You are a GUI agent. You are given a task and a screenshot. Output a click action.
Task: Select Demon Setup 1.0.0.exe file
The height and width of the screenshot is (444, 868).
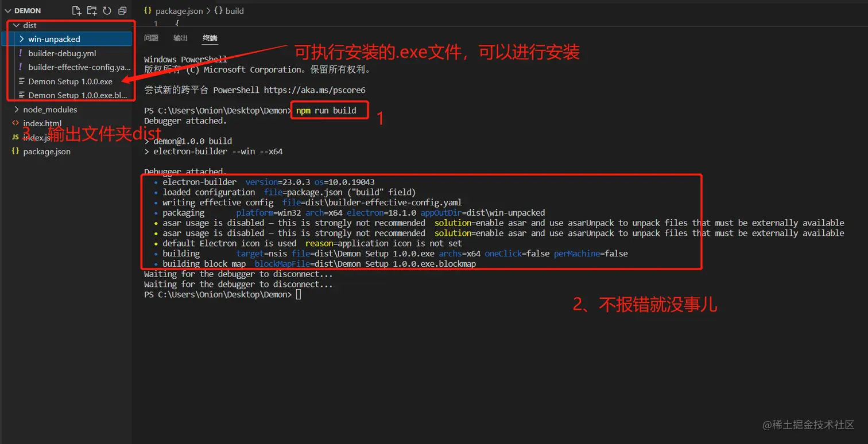pos(71,81)
